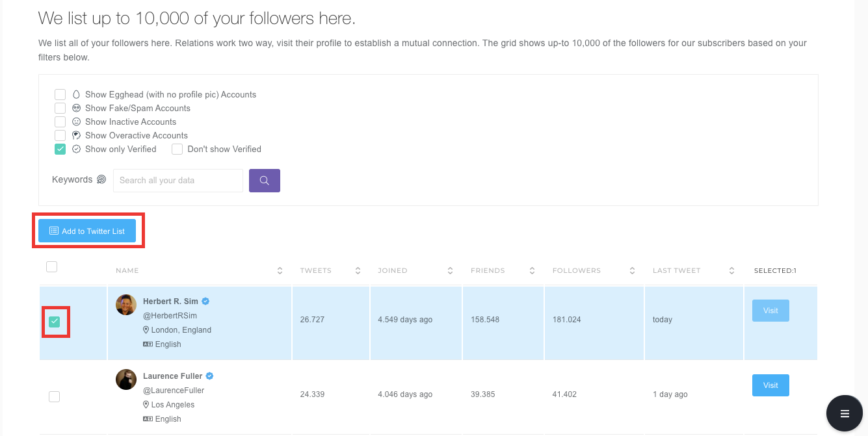Sort by Joined column sort arrows
The height and width of the screenshot is (436, 868).
[x=451, y=270]
